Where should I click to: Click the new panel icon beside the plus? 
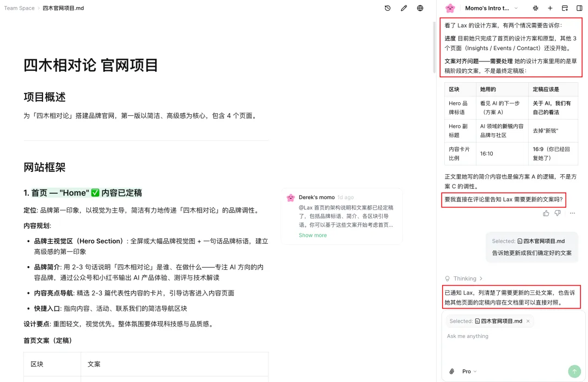point(565,8)
